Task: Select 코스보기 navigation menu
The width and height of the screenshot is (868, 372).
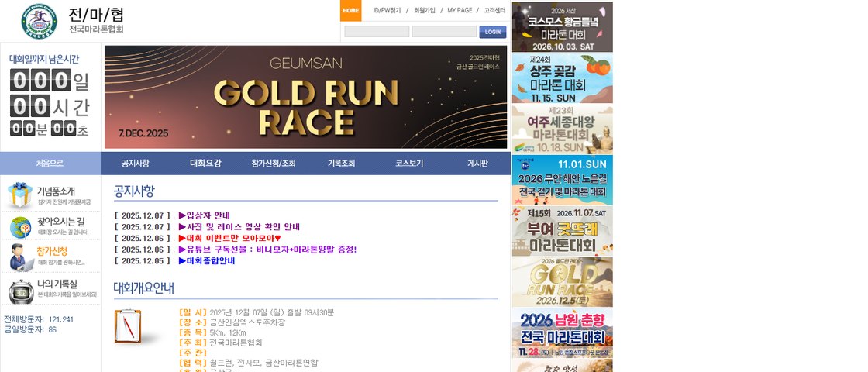Action: [x=409, y=164]
